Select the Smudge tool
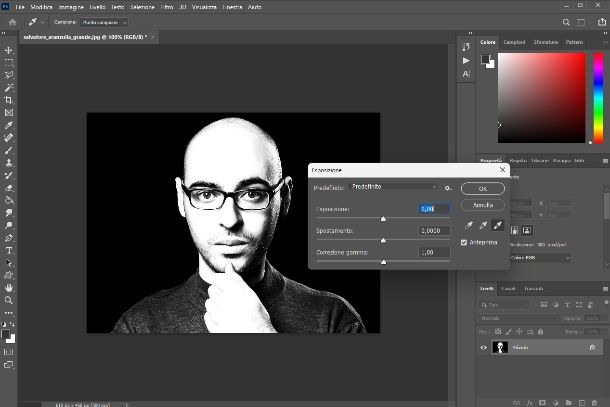610x407 pixels. [x=9, y=213]
